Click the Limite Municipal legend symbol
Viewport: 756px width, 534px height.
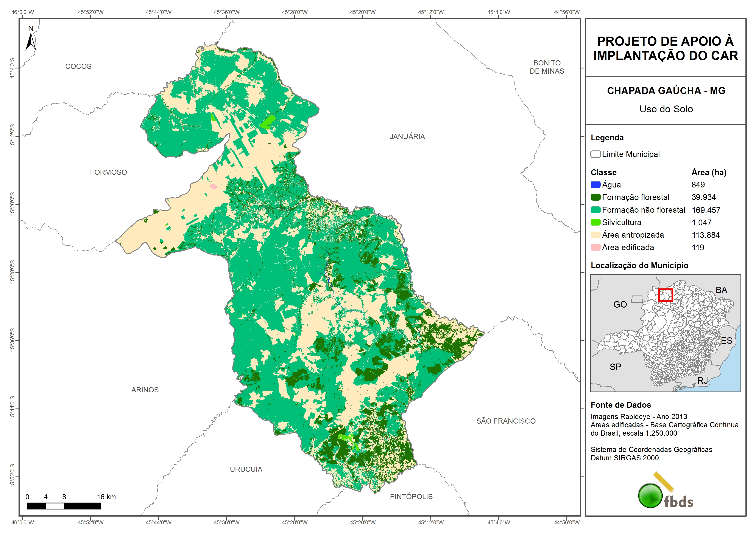595,154
